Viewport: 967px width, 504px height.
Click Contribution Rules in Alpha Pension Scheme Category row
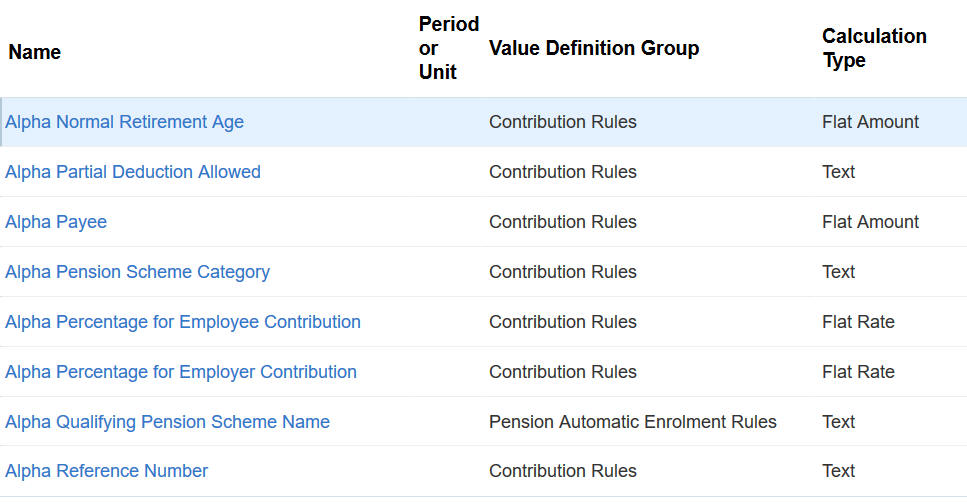point(562,272)
